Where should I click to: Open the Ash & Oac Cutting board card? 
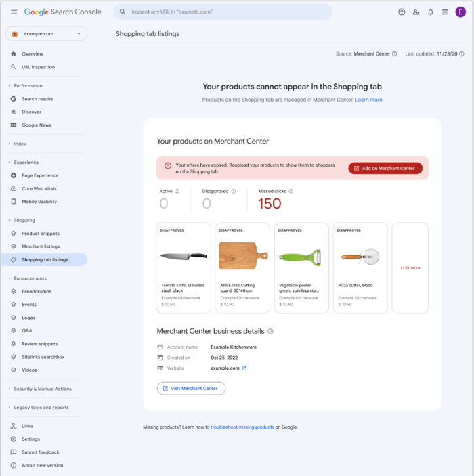tap(242, 268)
